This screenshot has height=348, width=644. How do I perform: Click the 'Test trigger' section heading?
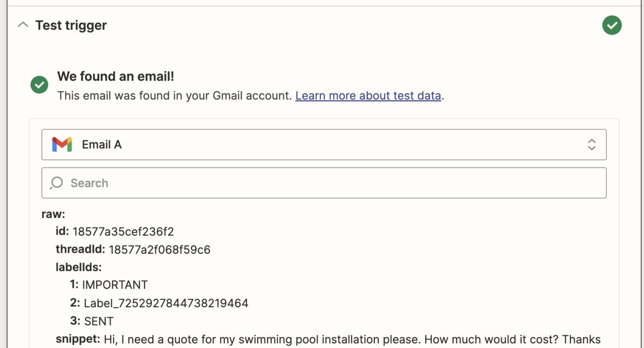coord(71,25)
